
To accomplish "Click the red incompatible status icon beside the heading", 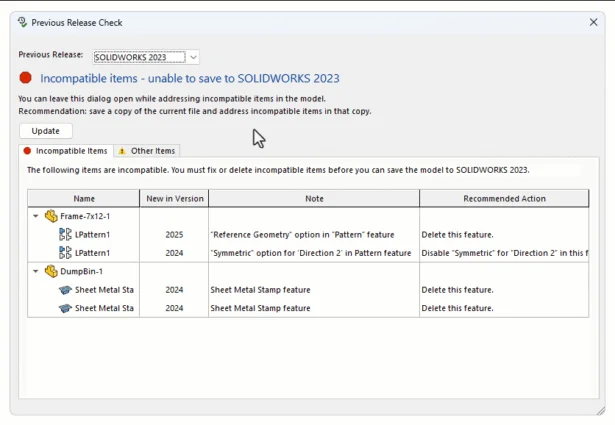I will tap(26, 78).
